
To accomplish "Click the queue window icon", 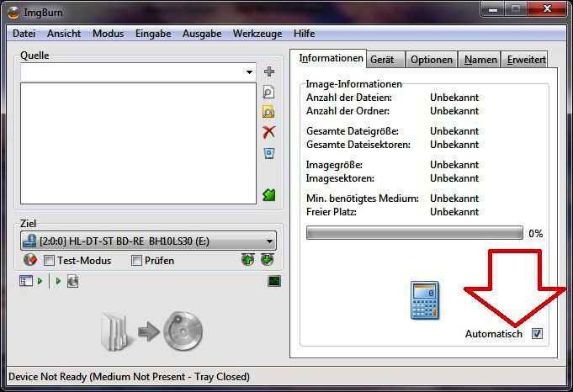I will pos(26,281).
